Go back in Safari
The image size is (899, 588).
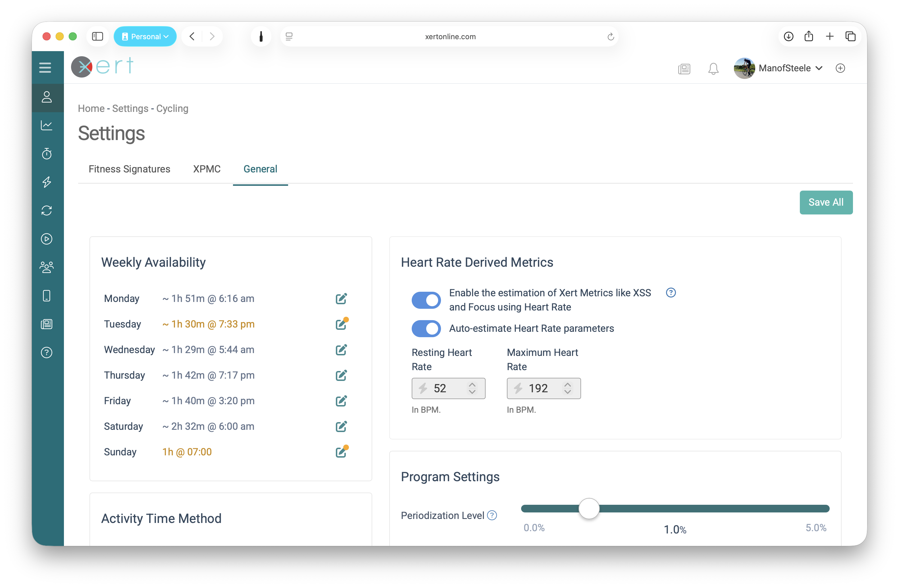pos(192,37)
